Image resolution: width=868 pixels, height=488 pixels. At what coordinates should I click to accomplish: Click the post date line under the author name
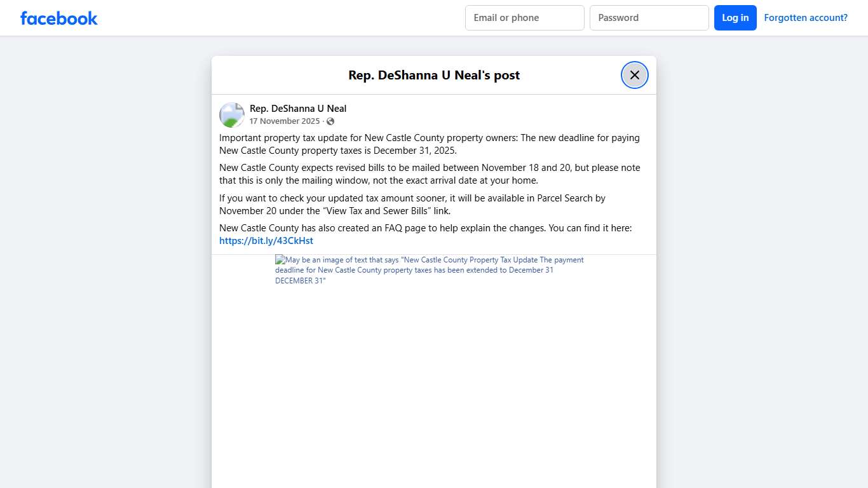pos(285,121)
